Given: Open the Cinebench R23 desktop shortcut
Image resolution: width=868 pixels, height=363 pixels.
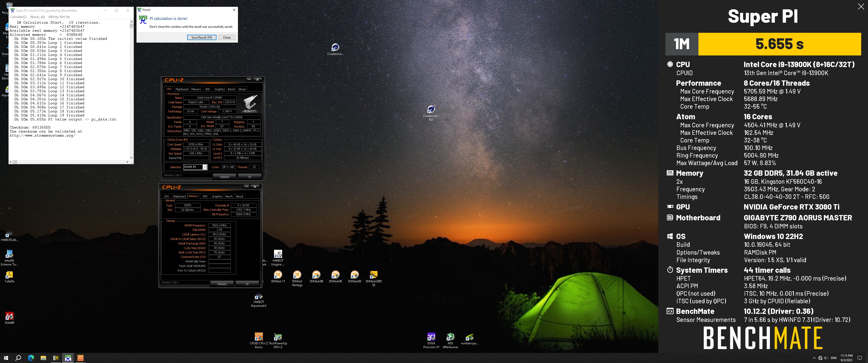Looking at the screenshot, I should (431, 113).
